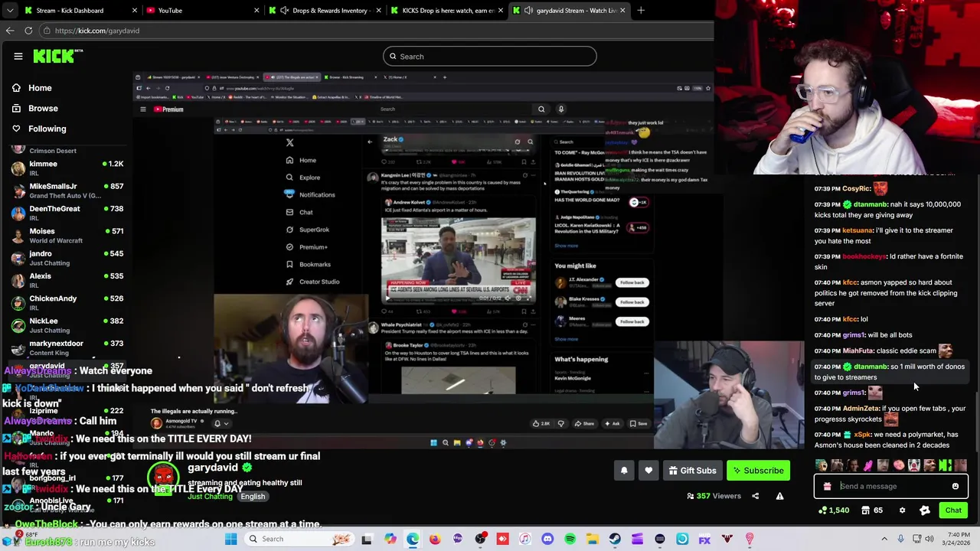Open gift icon in chat message box
This screenshot has width=980, height=551.
827,486
